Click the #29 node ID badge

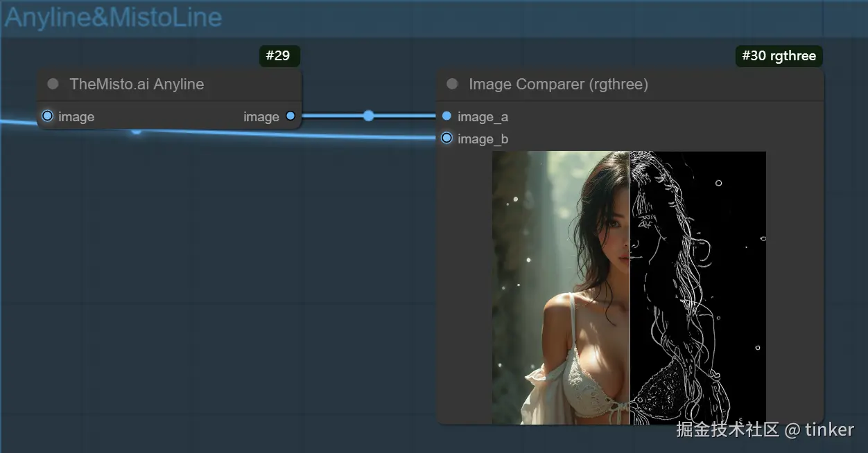[x=279, y=56]
